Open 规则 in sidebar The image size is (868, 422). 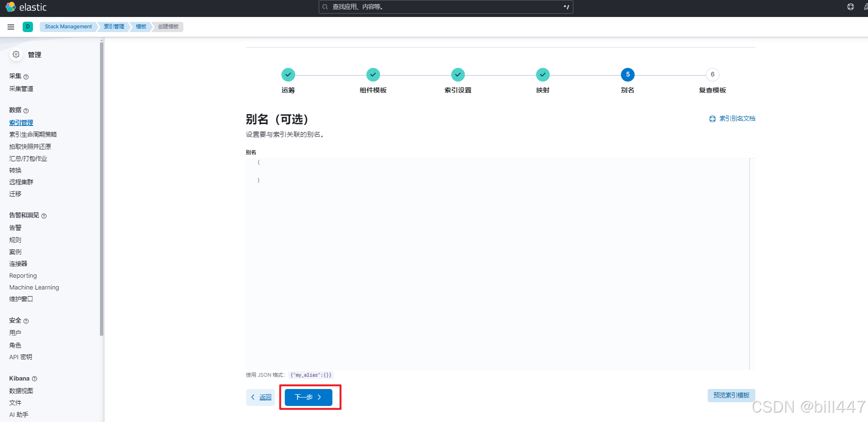(15, 240)
